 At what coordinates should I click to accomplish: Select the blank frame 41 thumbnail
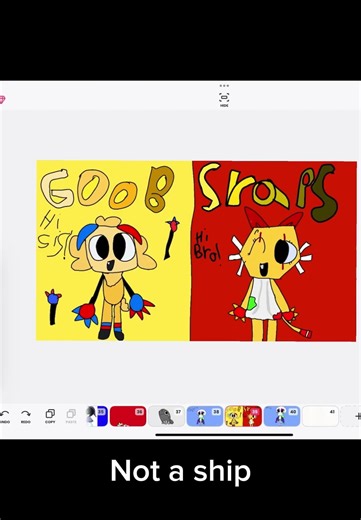click(320, 416)
